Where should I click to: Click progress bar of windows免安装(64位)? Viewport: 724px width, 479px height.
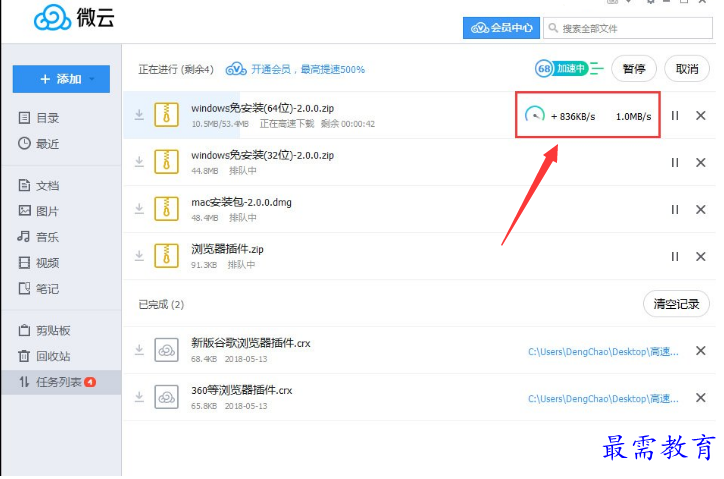point(181,115)
